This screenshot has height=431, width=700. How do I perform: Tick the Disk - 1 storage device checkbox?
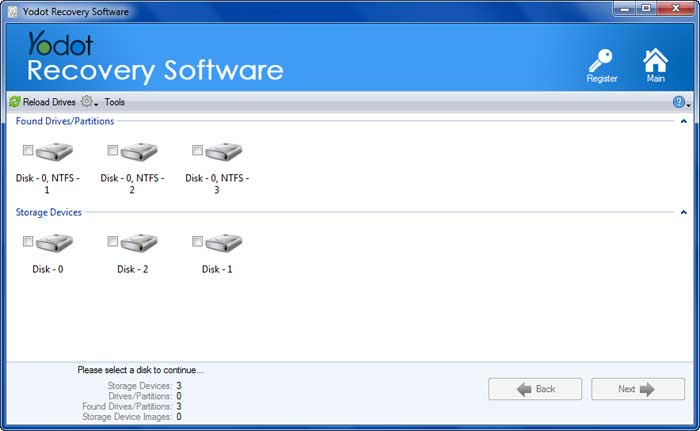(x=197, y=241)
